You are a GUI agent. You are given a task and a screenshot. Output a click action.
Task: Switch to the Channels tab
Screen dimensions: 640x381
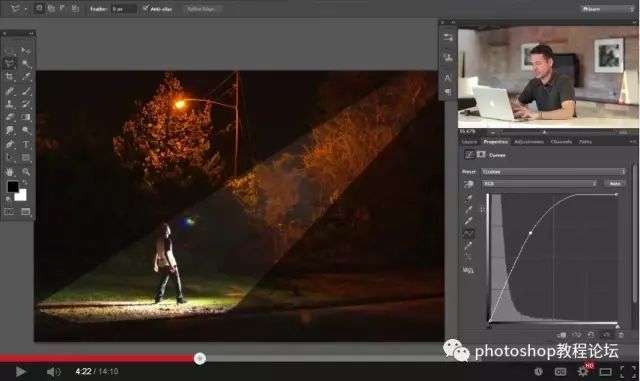pos(561,142)
